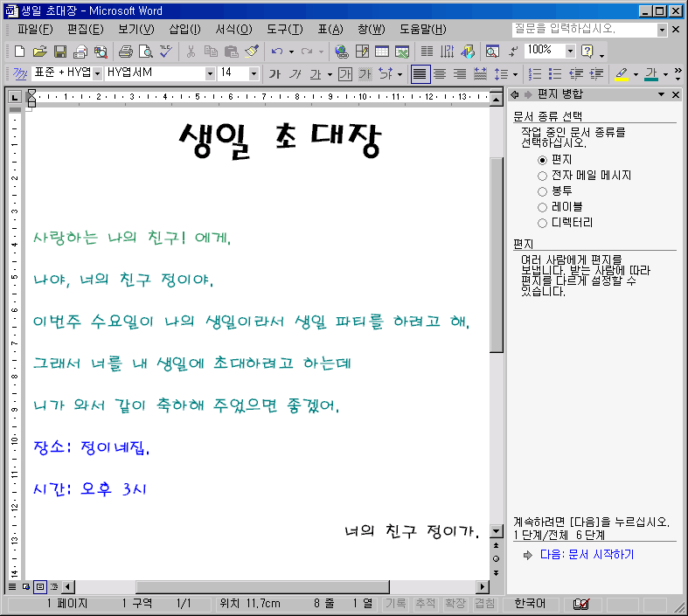The width and height of the screenshot is (688, 616).
Task: Apply bold formatting with the 가 icon
Action: pyautogui.click(x=275, y=74)
